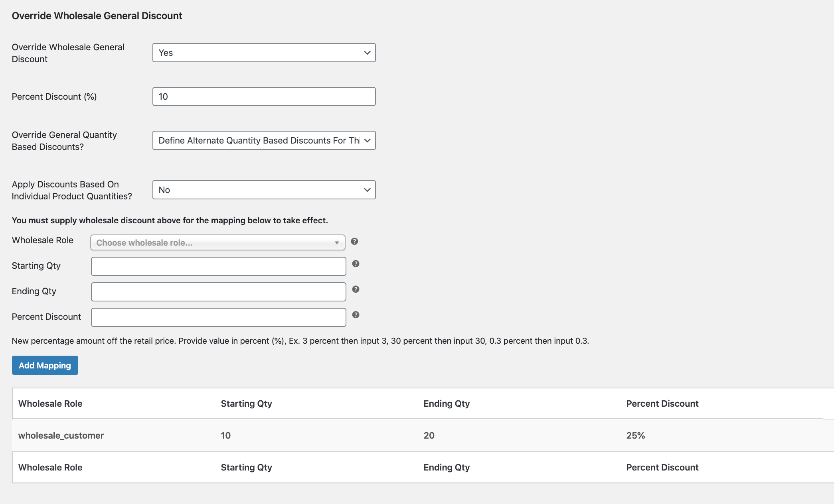Click into the Starting Qty input
The image size is (834, 504).
click(x=218, y=266)
